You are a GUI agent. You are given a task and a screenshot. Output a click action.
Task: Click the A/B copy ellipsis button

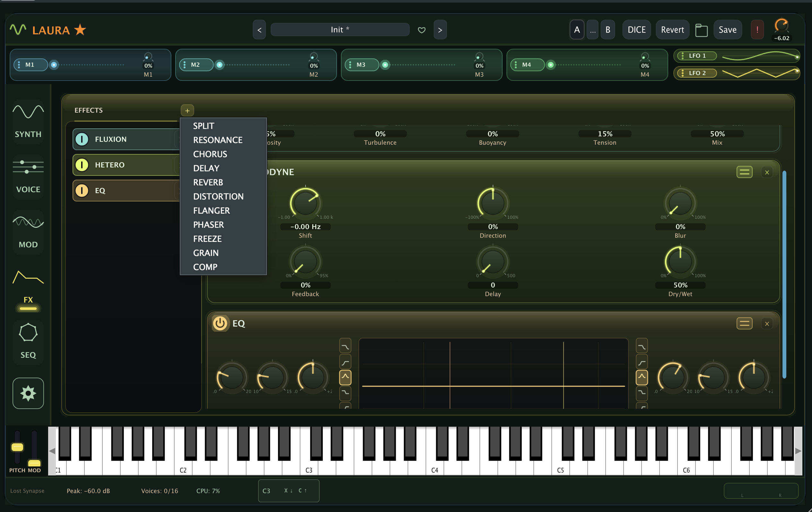pyautogui.click(x=592, y=30)
